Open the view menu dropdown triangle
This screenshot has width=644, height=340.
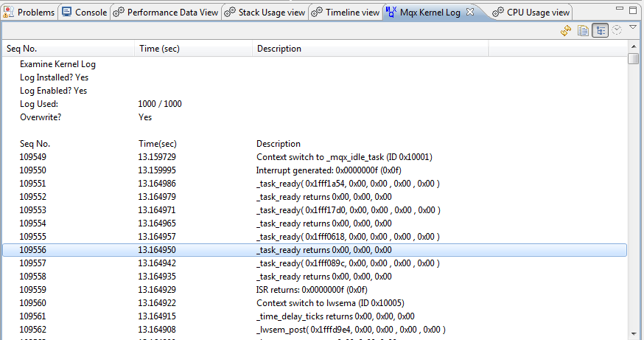point(632,27)
